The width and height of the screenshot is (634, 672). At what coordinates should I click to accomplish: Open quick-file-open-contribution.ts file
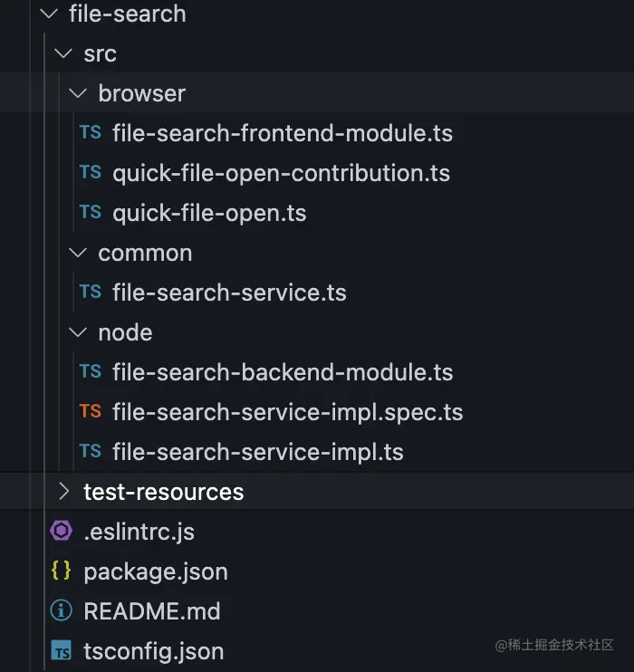(281, 173)
